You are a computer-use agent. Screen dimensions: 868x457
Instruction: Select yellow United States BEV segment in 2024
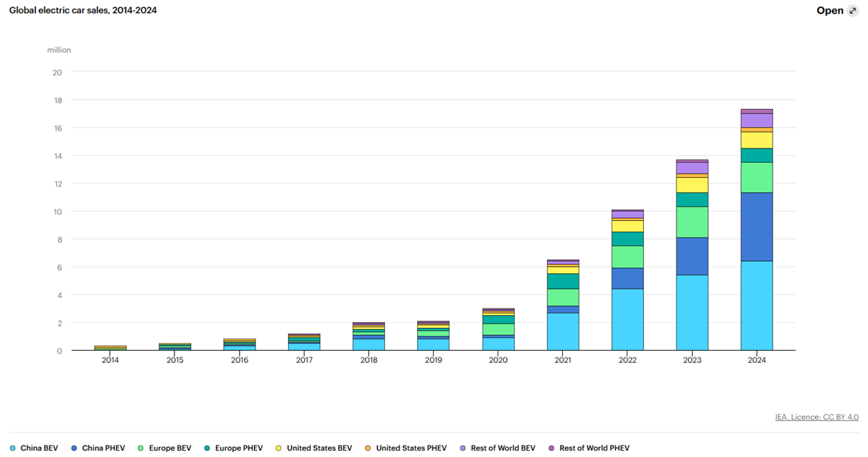click(x=757, y=140)
